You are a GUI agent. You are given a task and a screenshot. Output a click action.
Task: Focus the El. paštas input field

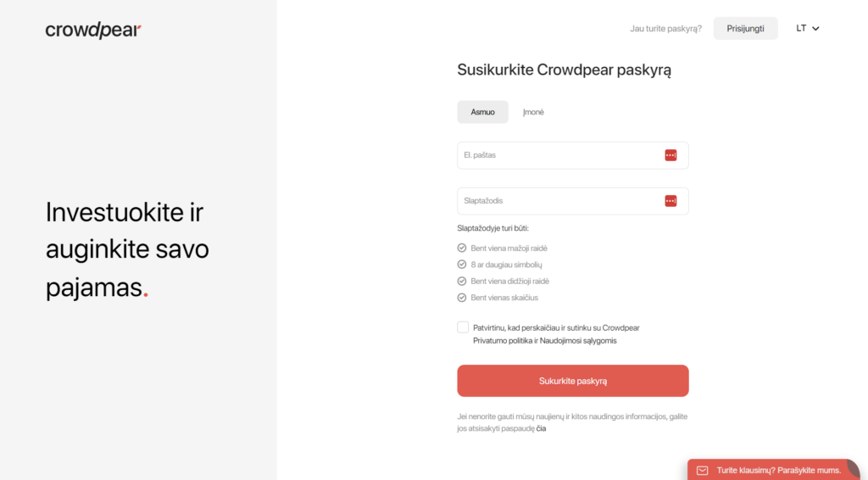tap(573, 155)
